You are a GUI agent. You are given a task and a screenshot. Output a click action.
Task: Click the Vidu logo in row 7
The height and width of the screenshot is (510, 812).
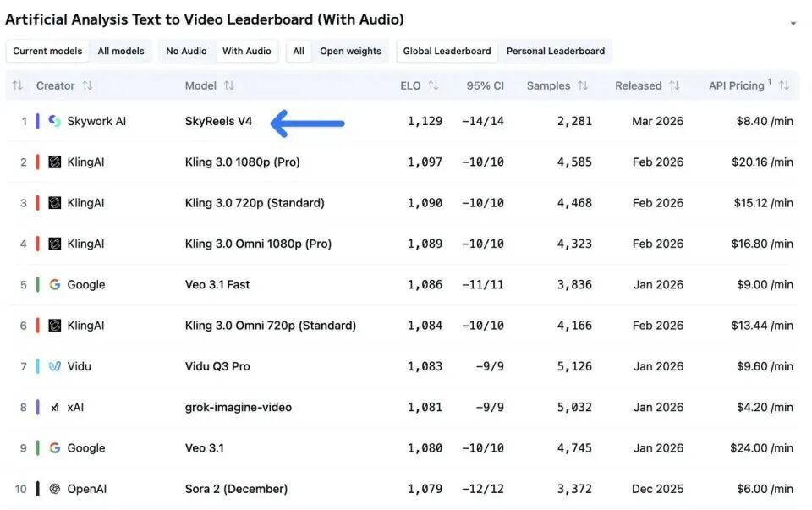[54, 366]
